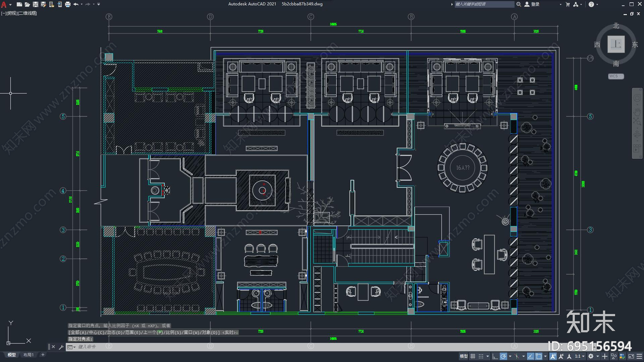Click the ViewCube top face 上
Image resolution: width=644 pixels, height=362 pixels.
coord(616,44)
